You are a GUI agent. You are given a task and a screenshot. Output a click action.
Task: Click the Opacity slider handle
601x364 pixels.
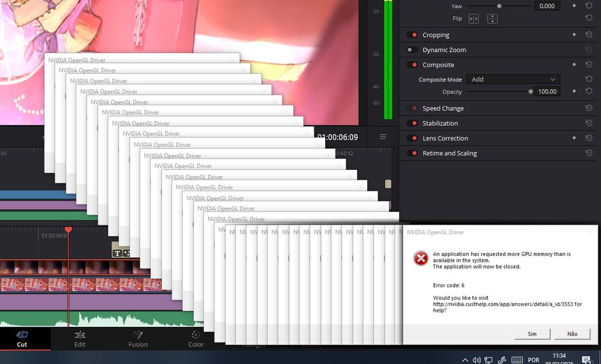click(531, 91)
